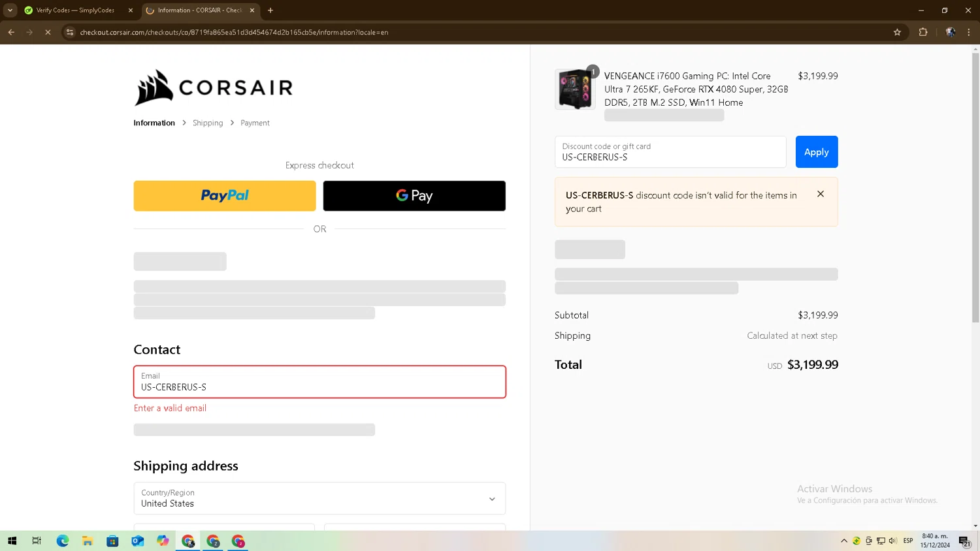Open Shipping step in breadcrumb
Screen dimensions: 980x551
tap(208, 123)
